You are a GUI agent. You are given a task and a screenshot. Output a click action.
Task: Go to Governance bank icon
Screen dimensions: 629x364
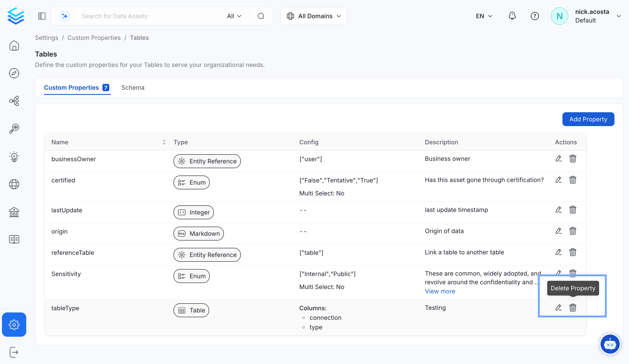point(14,212)
